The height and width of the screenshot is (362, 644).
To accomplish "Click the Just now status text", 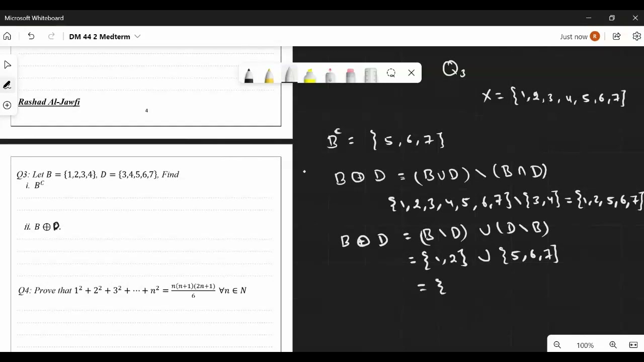I will point(574,37).
